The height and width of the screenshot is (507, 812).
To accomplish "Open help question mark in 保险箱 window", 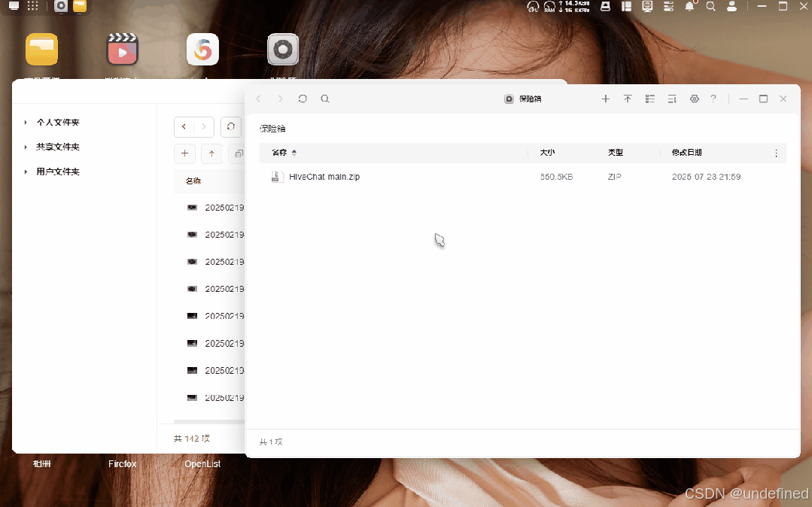I will click(713, 99).
